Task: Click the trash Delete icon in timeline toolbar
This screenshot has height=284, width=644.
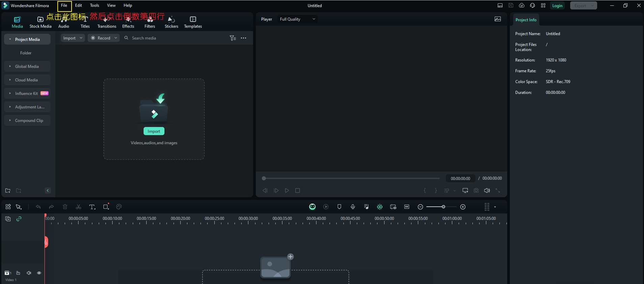Action: point(65,207)
